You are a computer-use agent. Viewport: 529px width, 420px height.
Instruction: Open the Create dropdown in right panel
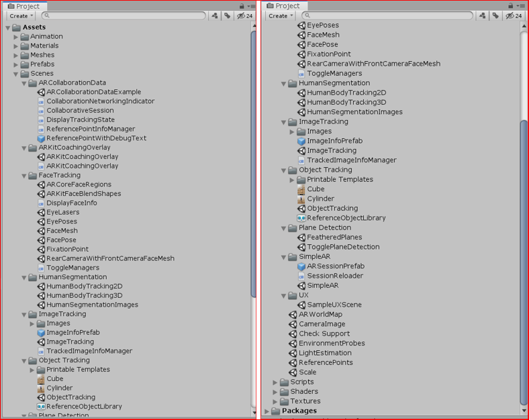(281, 16)
